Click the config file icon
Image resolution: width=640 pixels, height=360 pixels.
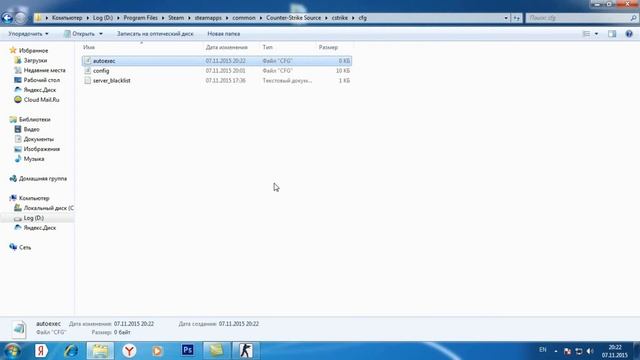pyautogui.click(x=87, y=71)
